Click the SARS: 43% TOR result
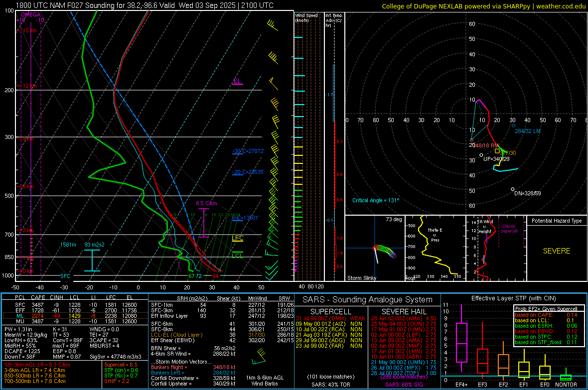The image size is (588, 390). (x=330, y=385)
